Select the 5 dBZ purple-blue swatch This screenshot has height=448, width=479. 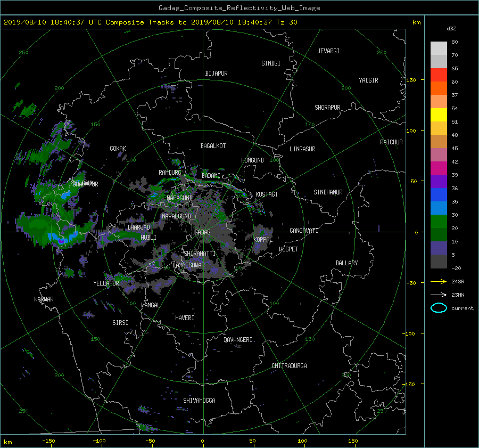tap(439, 248)
